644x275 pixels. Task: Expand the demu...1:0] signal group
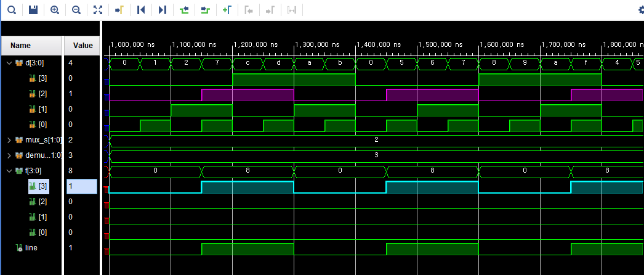point(9,155)
